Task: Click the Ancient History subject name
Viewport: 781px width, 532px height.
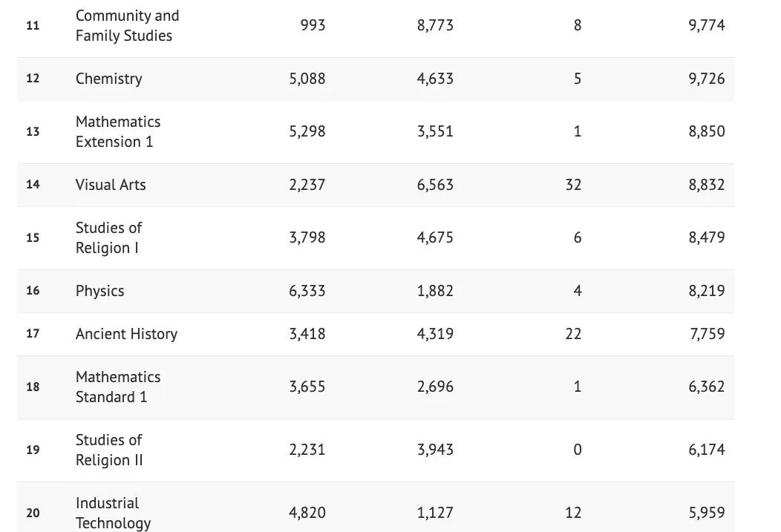Action: 126,334
